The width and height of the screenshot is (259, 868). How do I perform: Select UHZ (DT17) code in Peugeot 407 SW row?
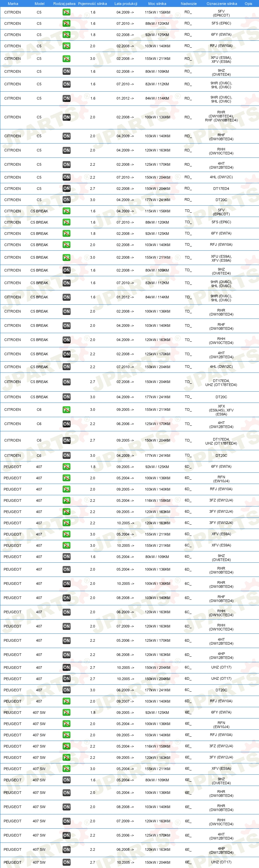221,862
